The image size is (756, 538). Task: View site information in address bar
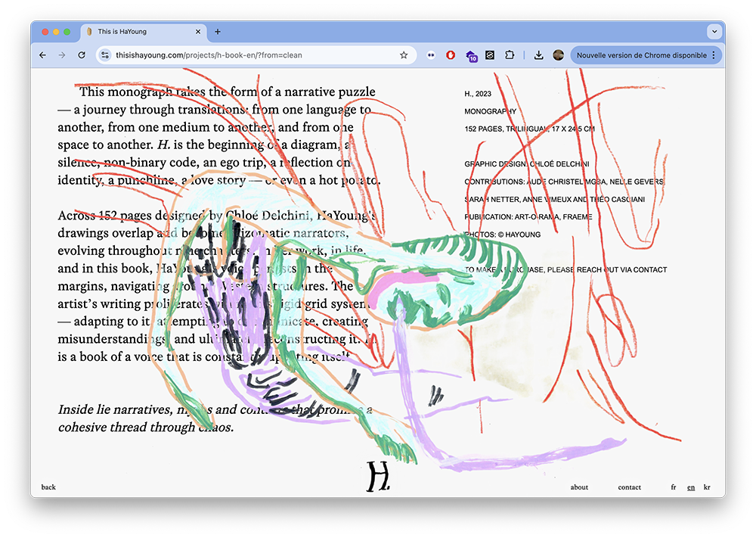click(x=106, y=55)
